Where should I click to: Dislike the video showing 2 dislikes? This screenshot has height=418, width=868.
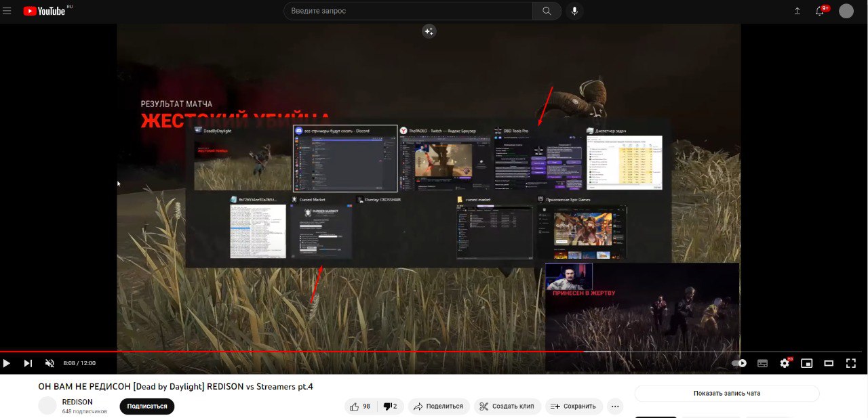tap(390, 406)
